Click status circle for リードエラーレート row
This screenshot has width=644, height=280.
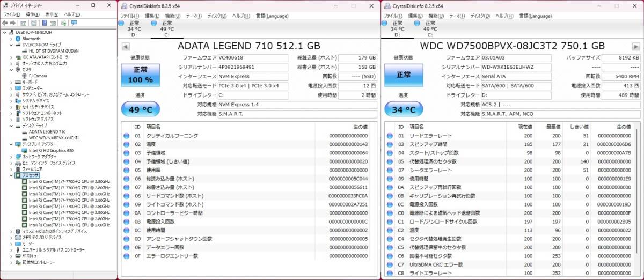(390, 136)
